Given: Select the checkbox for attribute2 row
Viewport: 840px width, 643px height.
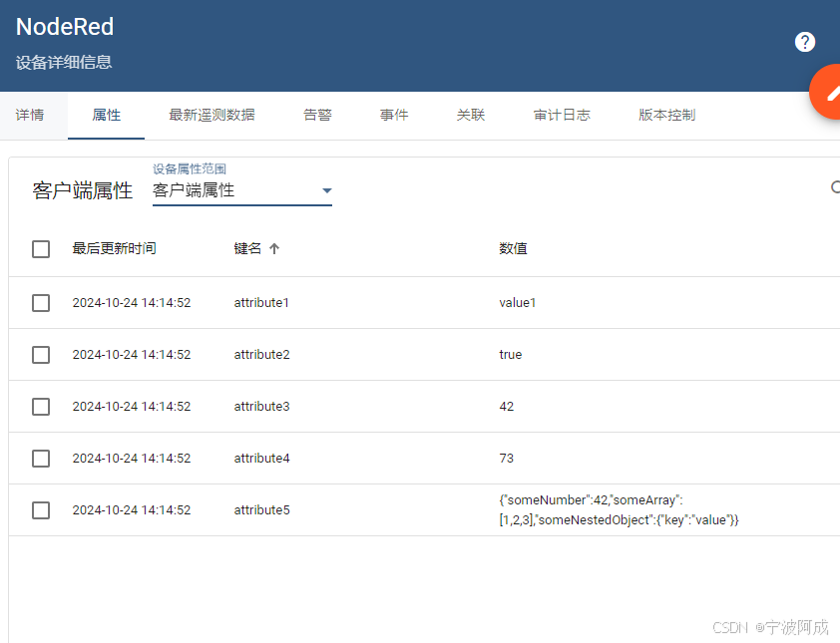Looking at the screenshot, I should (41, 354).
